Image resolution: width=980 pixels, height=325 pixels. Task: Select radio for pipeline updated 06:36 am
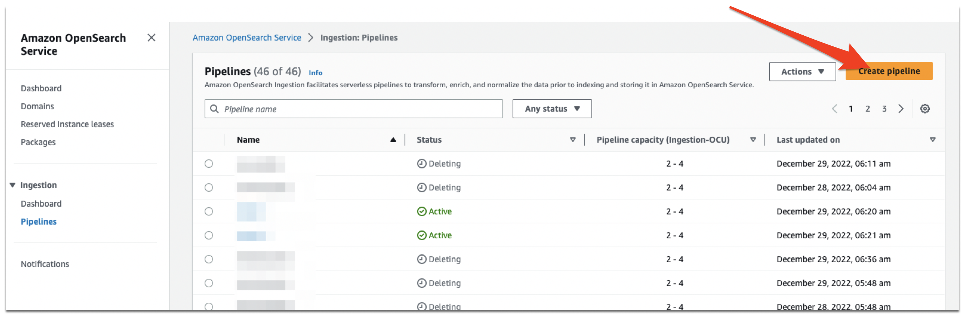tap(208, 259)
